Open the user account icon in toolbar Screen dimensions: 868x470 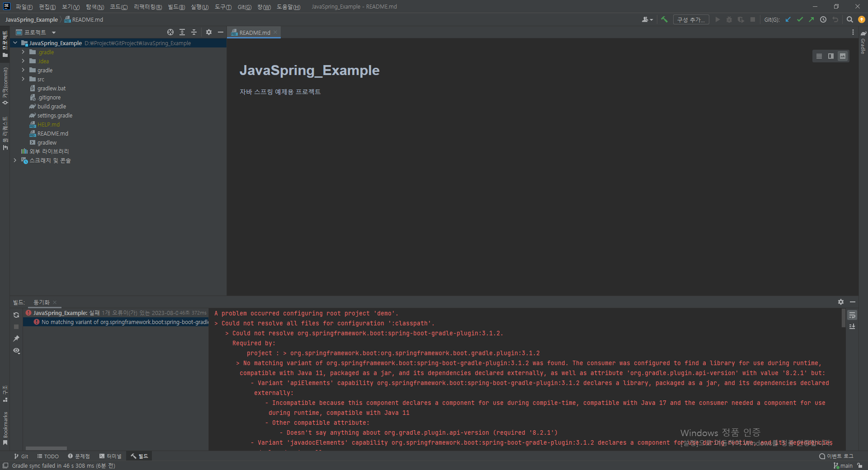click(647, 19)
